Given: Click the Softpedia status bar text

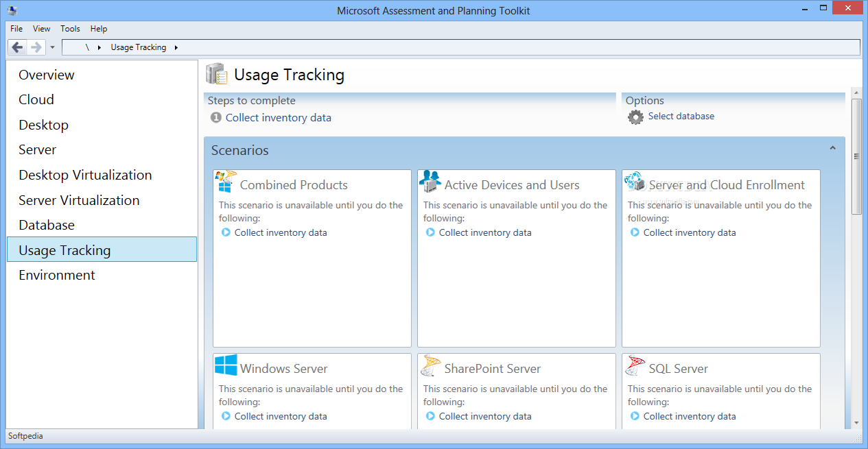Looking at the screenshot, I should coord(25,436).
